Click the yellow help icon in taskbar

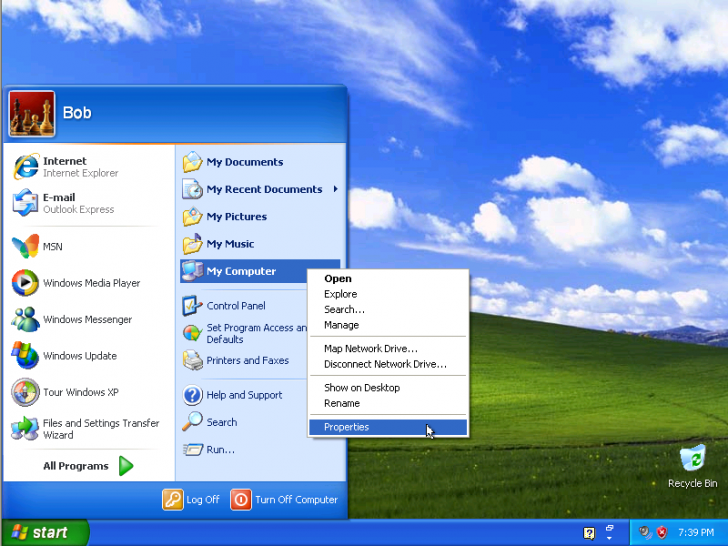[x=589, y=533]
